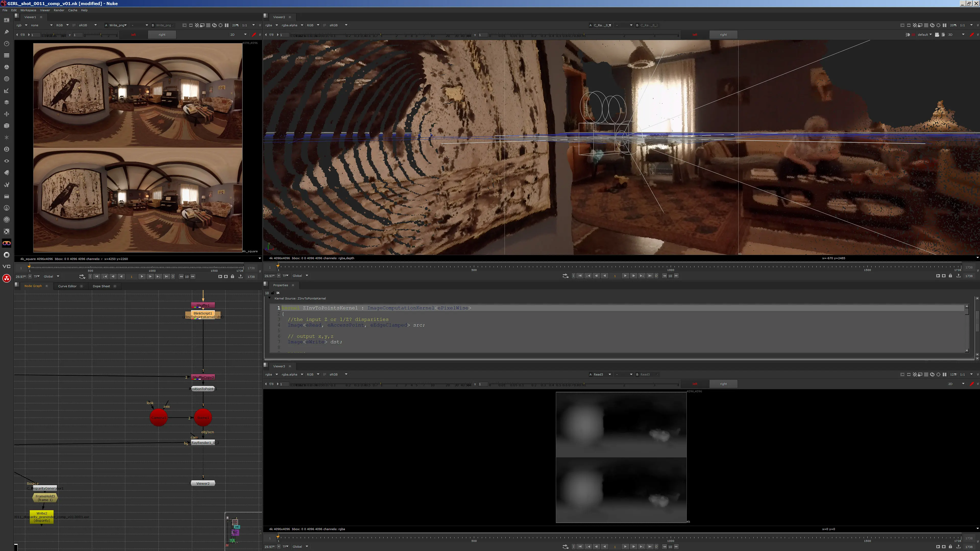
Task: Open the Global frame range dropdown in Viewer1
Action: click(51, 277)
